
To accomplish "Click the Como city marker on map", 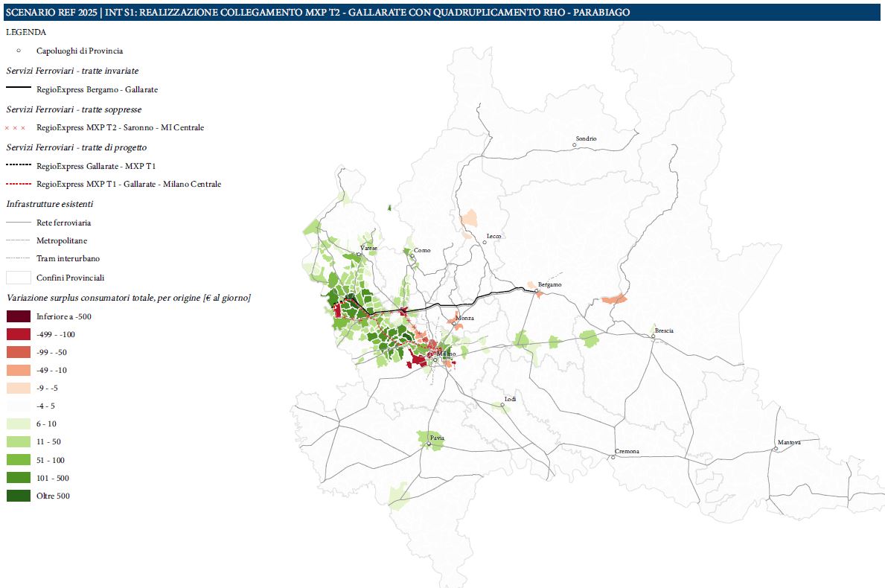I will (x=412, y=256).
